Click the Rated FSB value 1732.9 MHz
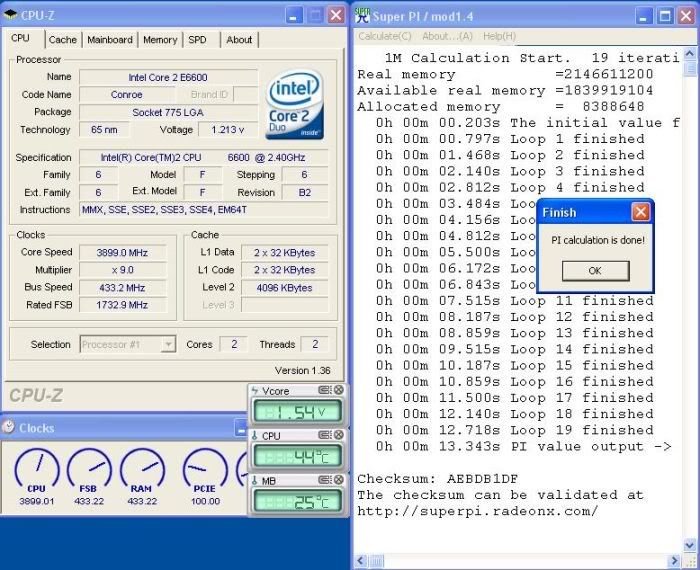 (x=122, y=305)
